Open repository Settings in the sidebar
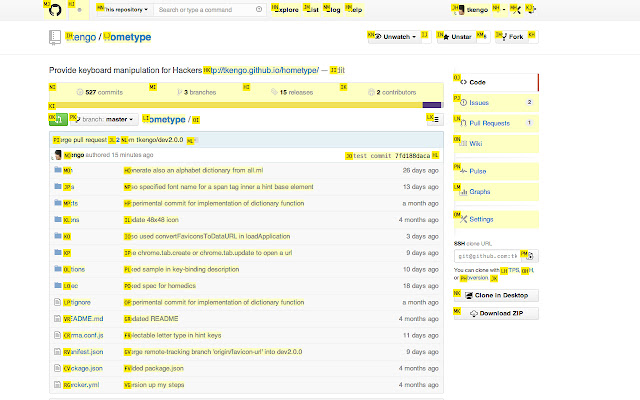Image resolution: width=640 pixels, height=400 pixels. coord(496,220)
